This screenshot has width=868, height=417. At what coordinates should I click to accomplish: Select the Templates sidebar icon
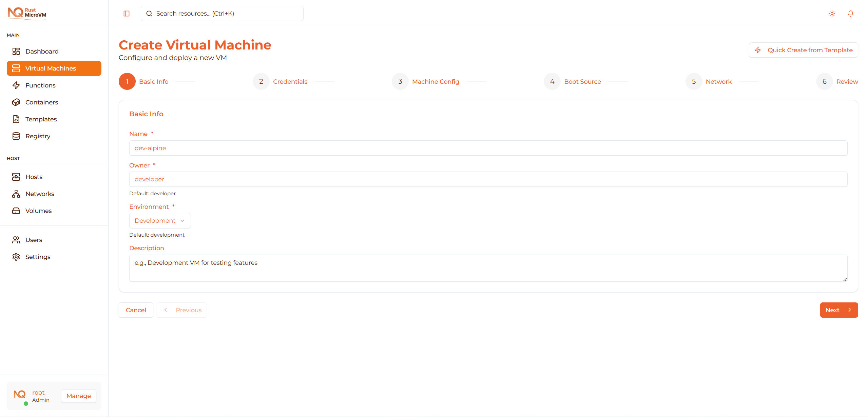click(x=16, y=119)
